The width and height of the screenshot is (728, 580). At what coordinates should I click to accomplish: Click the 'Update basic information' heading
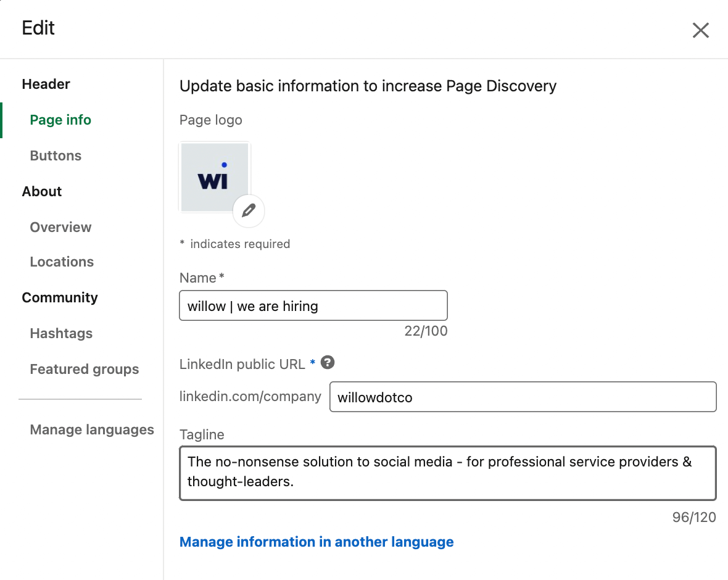(368, 86)
